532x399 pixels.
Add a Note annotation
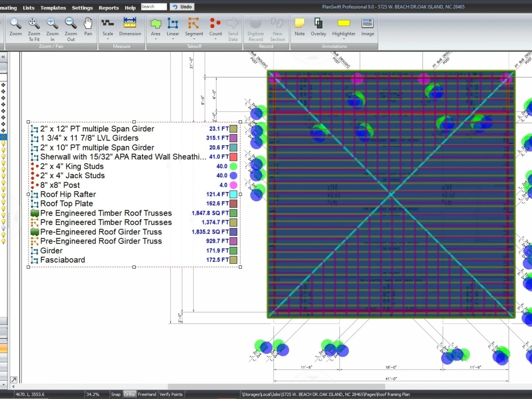pos(300,27)
